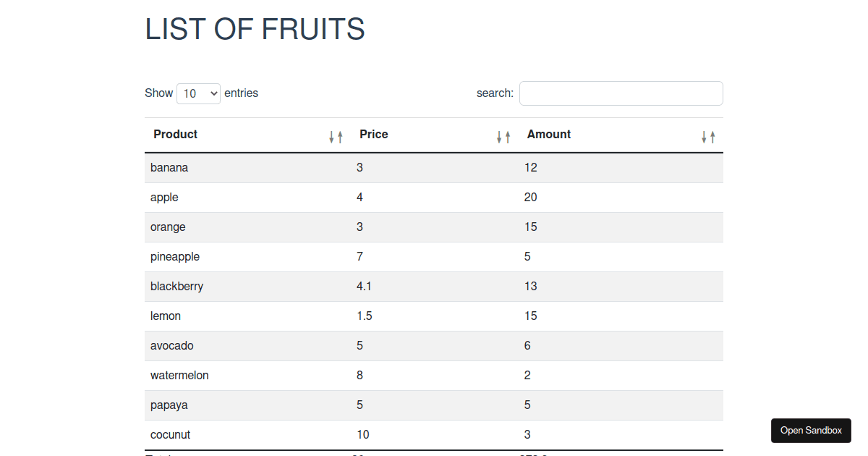Click the sort arrows icon in Product column
868x456 pixels.
336,137
